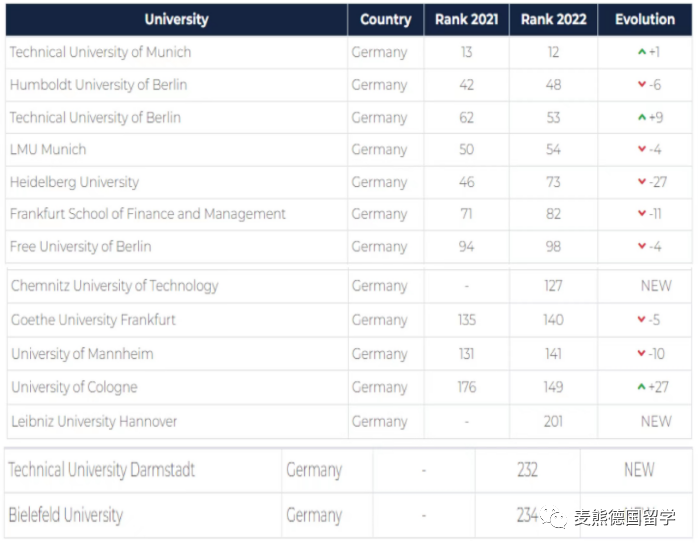This screenshot has width=698, height=549.
Task: Click Rank 2021 value 13
Action: 466,52
